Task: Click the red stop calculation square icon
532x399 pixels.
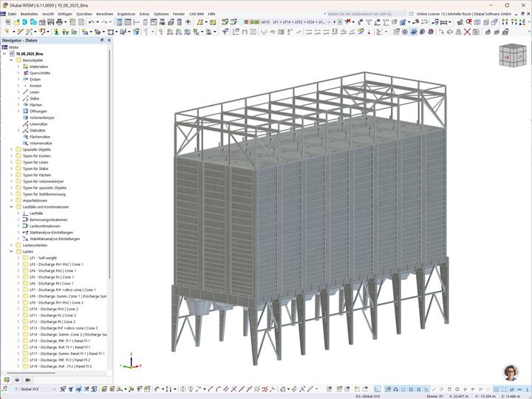Action: [x=246, y=22]
